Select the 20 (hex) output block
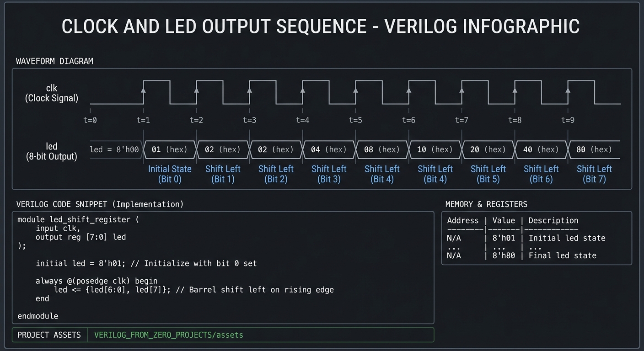This screenshot has height=351, width=644. (488, 149)
